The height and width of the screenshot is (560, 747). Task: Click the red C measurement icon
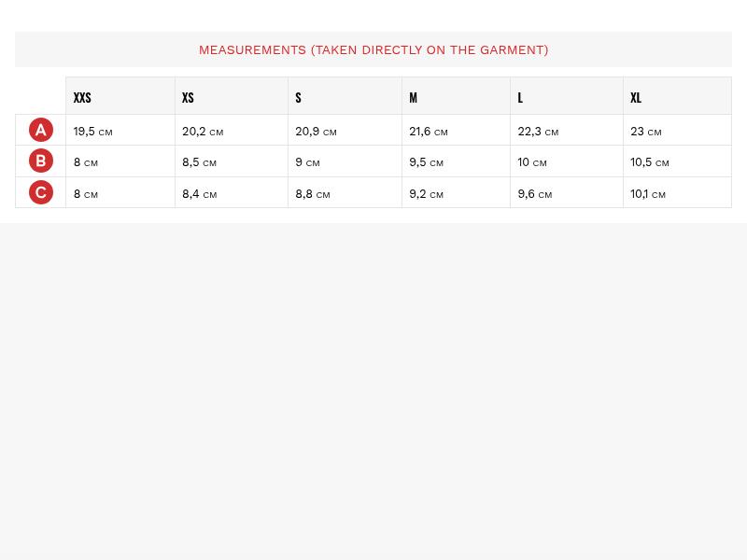click(x=41, y=192)
